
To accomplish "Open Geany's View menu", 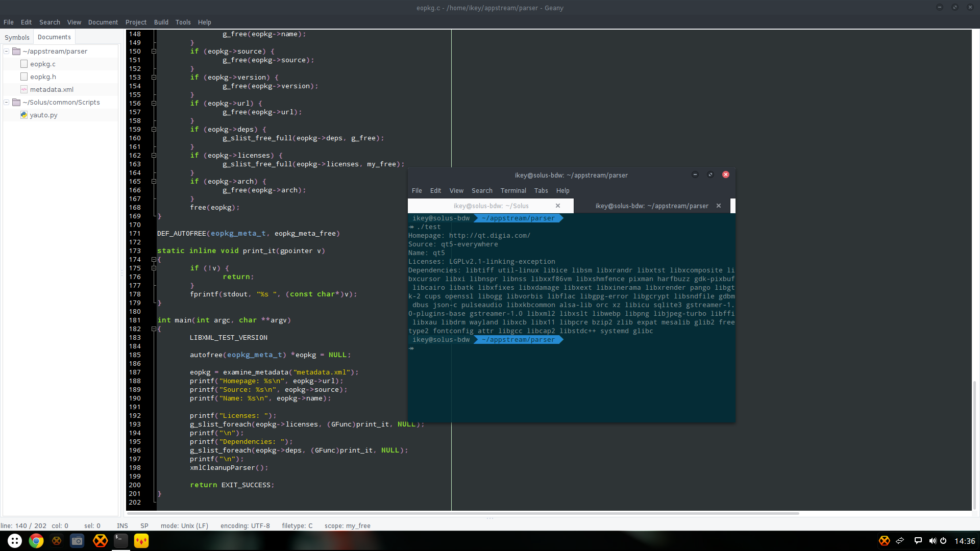I will coord(74,22).
